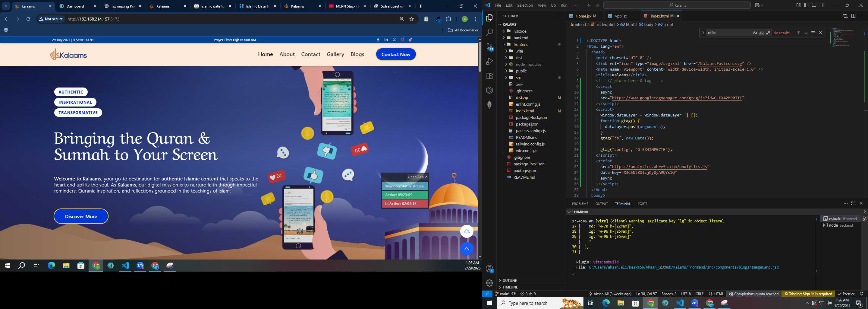Viewport: 868px width, 309px height.
Task: Click the TikTok icon on Kalaams top bar
Action: [410, 40]
